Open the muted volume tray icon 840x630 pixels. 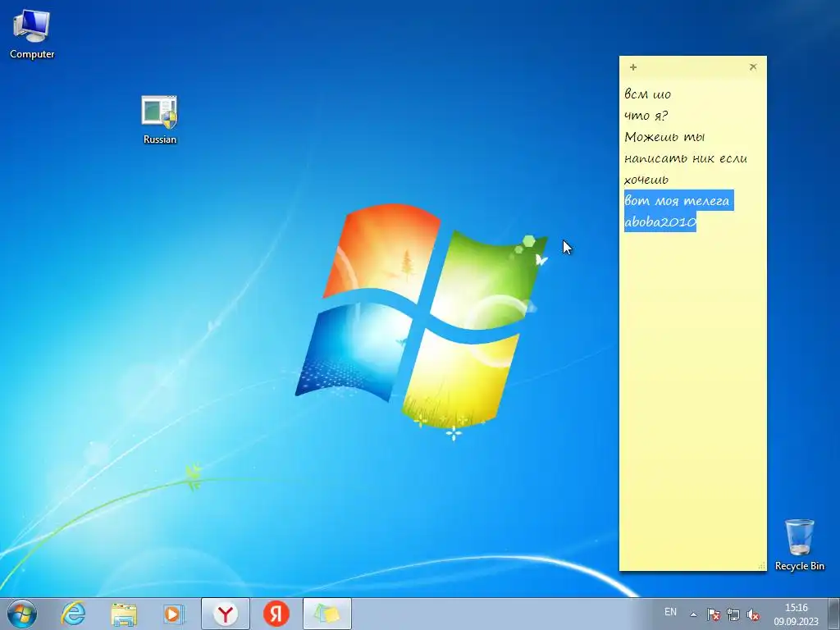coord(753,614)
